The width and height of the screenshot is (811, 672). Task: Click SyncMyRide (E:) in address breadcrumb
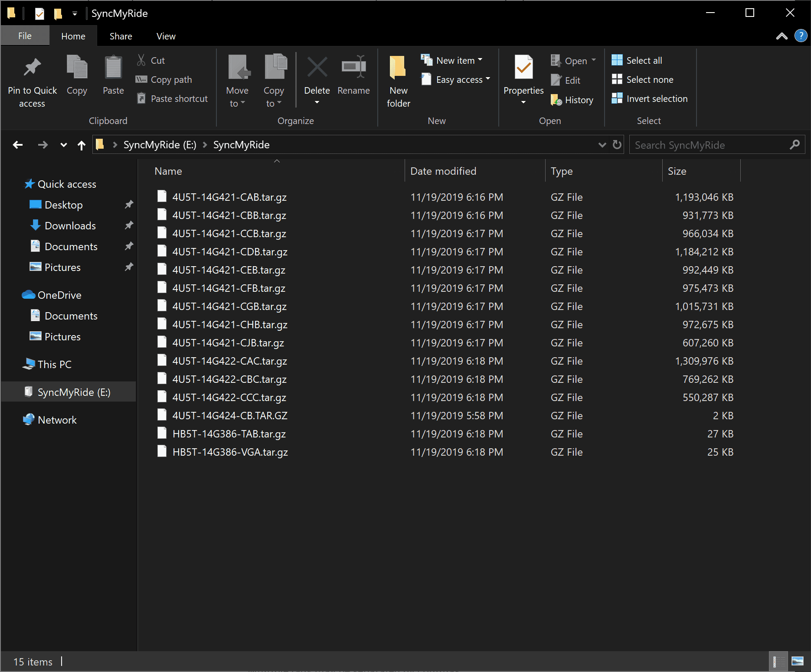160,145
